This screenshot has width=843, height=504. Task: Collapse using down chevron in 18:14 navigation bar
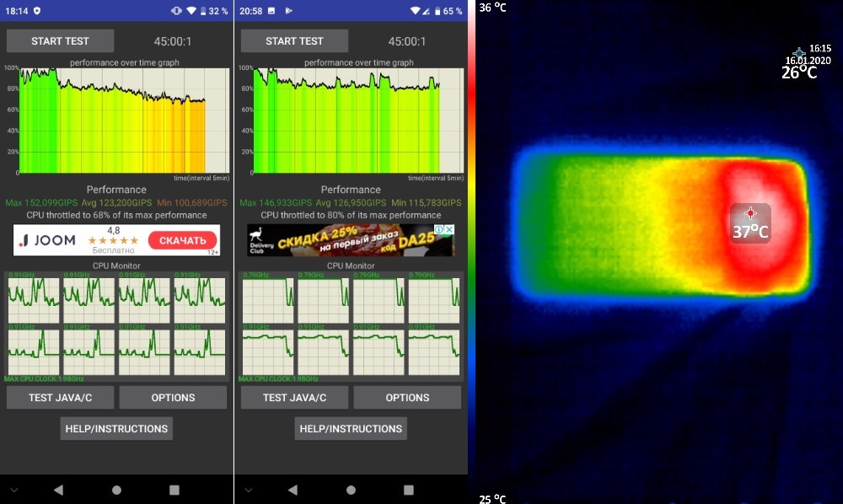point(13,490)
